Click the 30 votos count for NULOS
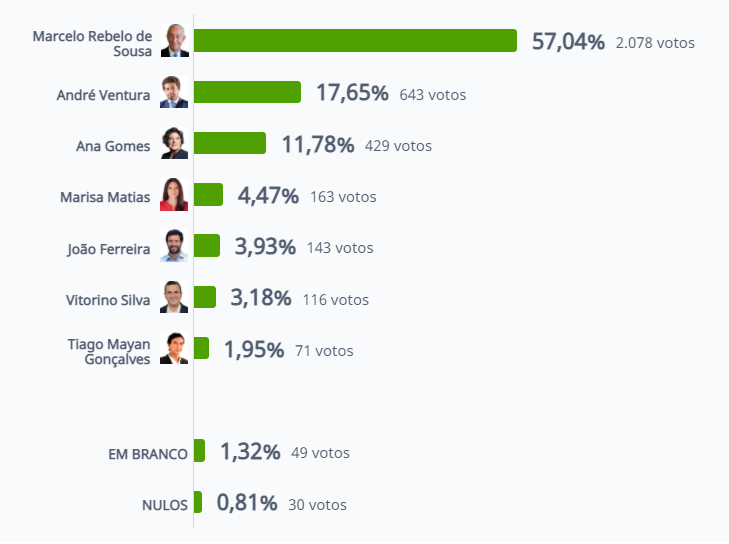 [318, 504]
